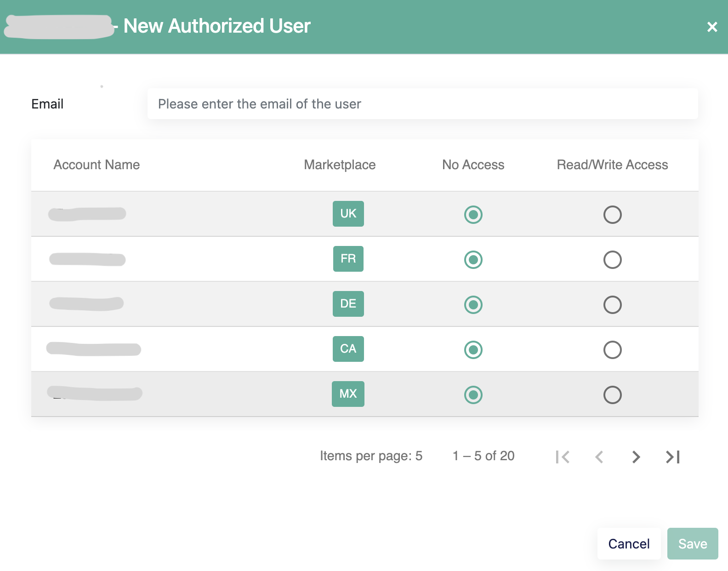The width and height of the screenshot is (728, 571).
Task: Enable Read/Write Access for the DE marketplace
Action: [612, 305]
